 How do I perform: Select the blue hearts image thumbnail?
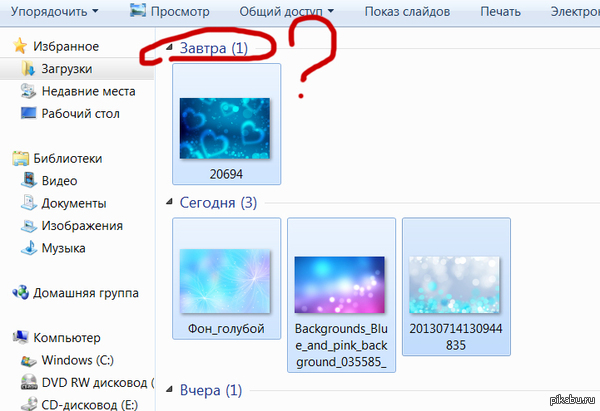(225, 128)
